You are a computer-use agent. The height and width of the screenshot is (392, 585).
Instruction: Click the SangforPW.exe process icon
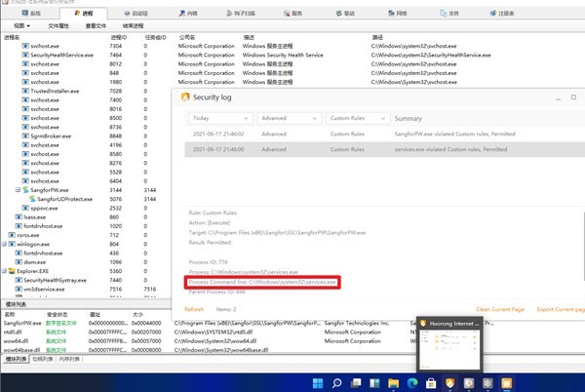[25, 190]
